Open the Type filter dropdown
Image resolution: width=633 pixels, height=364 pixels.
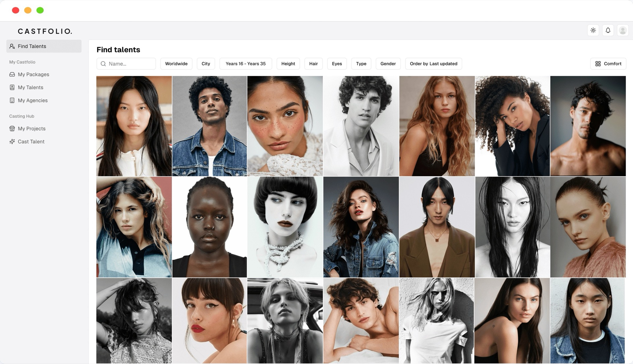tap(361, 64)
